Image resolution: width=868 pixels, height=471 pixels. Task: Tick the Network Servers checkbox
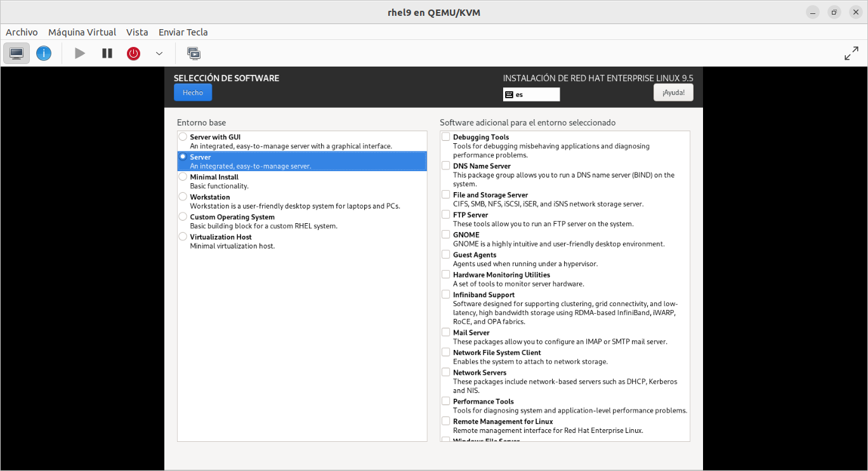[446, 372]
